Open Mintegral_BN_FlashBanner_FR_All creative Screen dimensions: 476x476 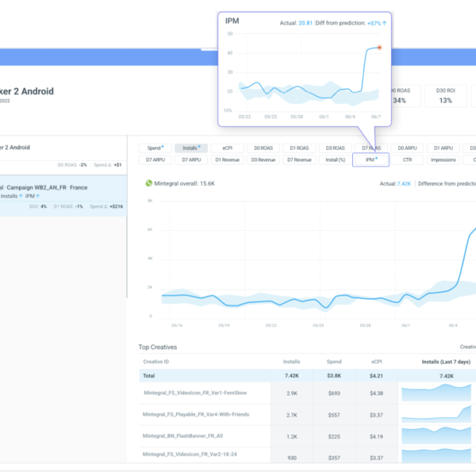pos(182,436)
